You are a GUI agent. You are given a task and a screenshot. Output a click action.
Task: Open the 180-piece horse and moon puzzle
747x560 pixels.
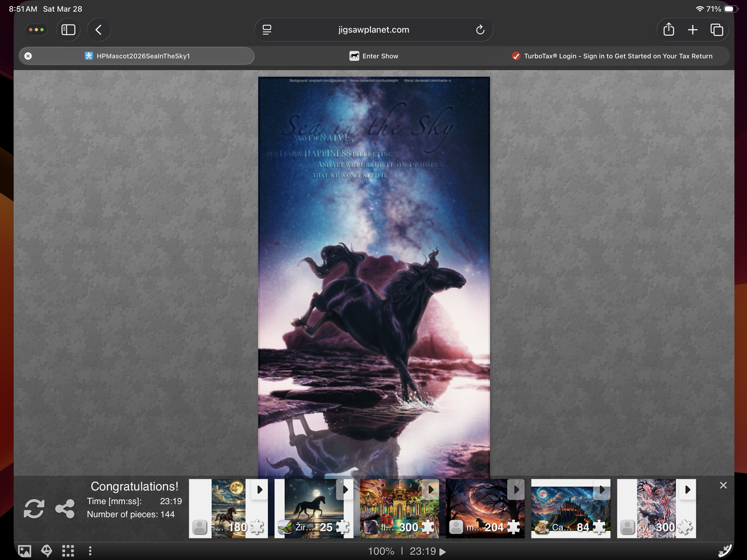[228, 509]
